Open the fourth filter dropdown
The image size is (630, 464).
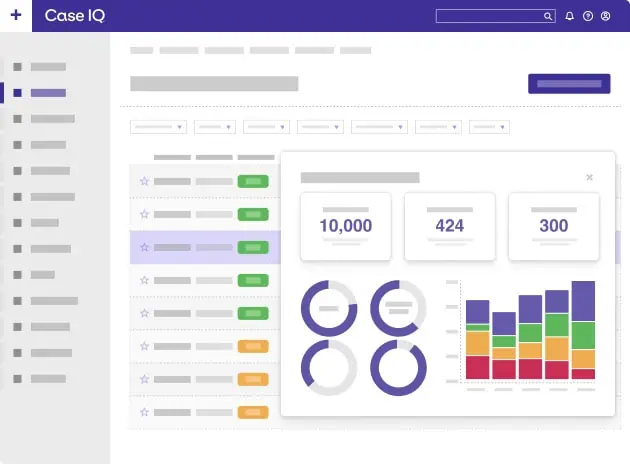pos(321,127)
